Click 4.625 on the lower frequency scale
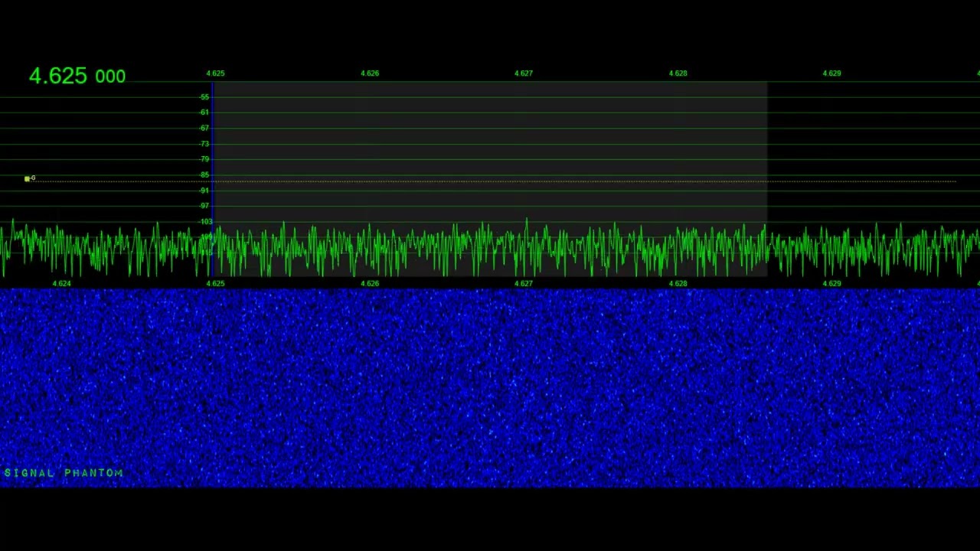Viewport: 980px width, 551px height. (216, 283)
